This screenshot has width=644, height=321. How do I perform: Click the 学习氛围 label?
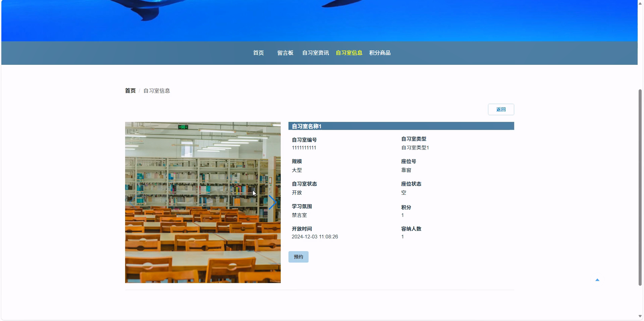coord(302,206)
